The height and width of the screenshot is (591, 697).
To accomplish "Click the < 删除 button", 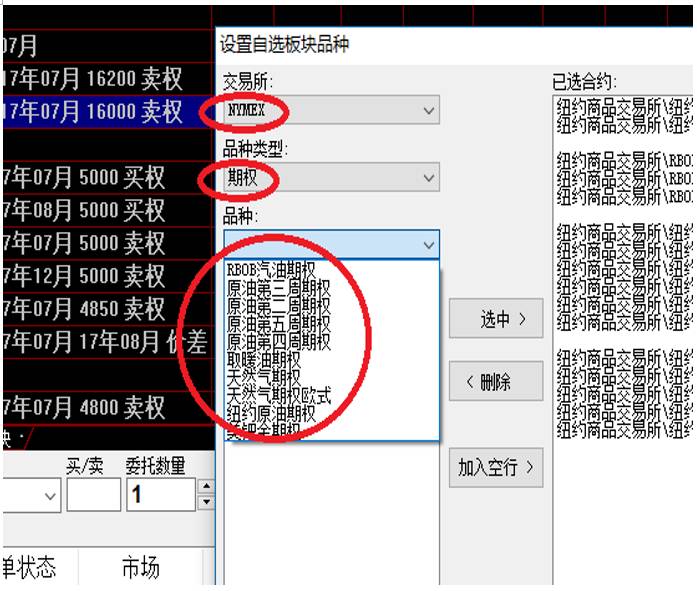I will pos(496,381).
